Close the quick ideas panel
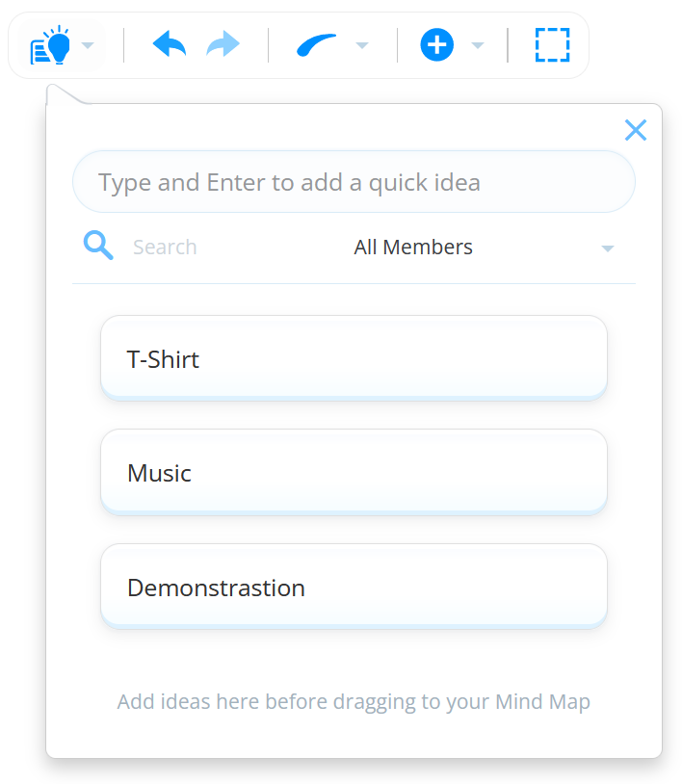Screen dimensions: 682x784 [x=635, y=130]
